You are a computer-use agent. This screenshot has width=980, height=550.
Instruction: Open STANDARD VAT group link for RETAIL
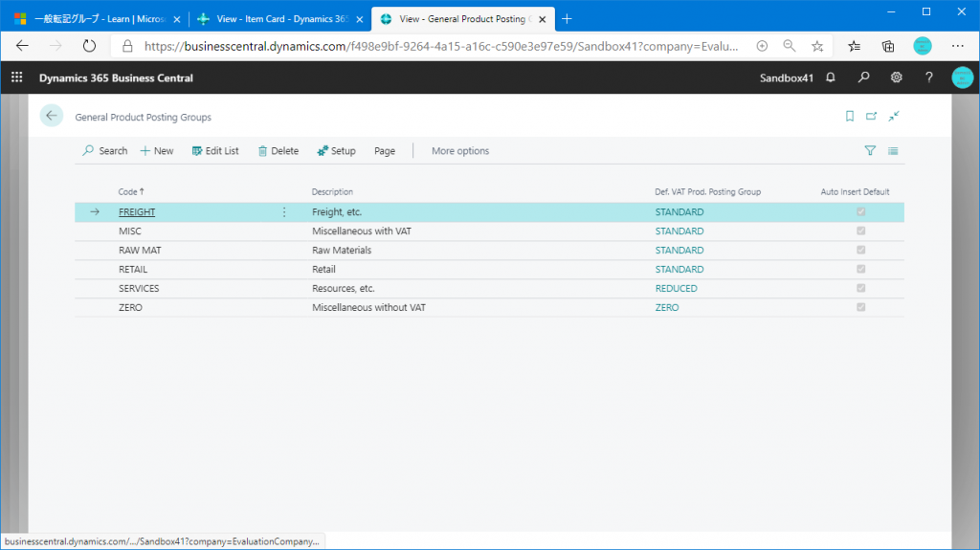pyautogui.click(x=679, y=269)
